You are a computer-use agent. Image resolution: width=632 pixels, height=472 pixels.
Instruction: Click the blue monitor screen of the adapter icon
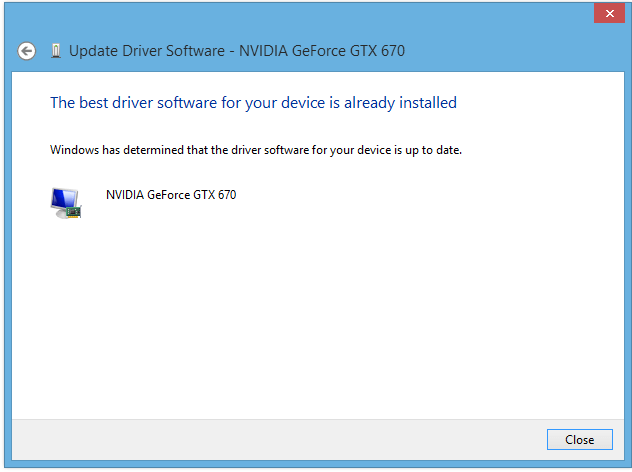(x=64, y=198)
